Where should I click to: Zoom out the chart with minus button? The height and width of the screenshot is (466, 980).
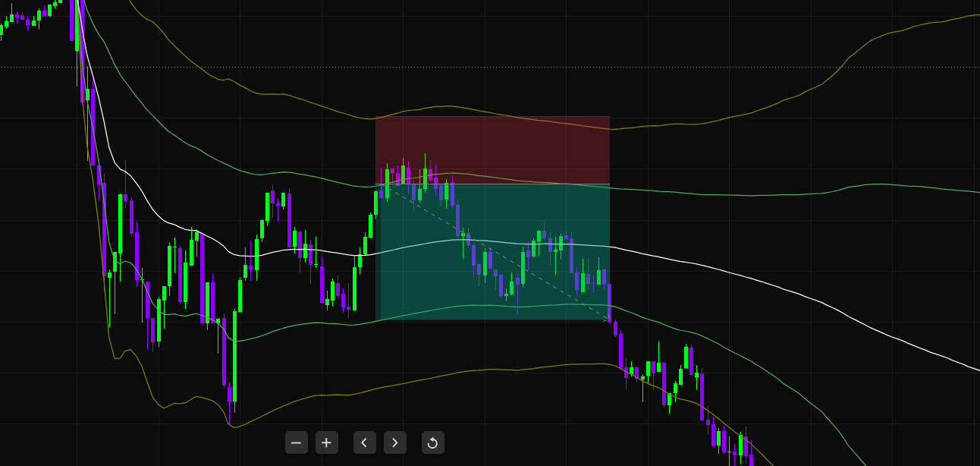tap(297, 442)
